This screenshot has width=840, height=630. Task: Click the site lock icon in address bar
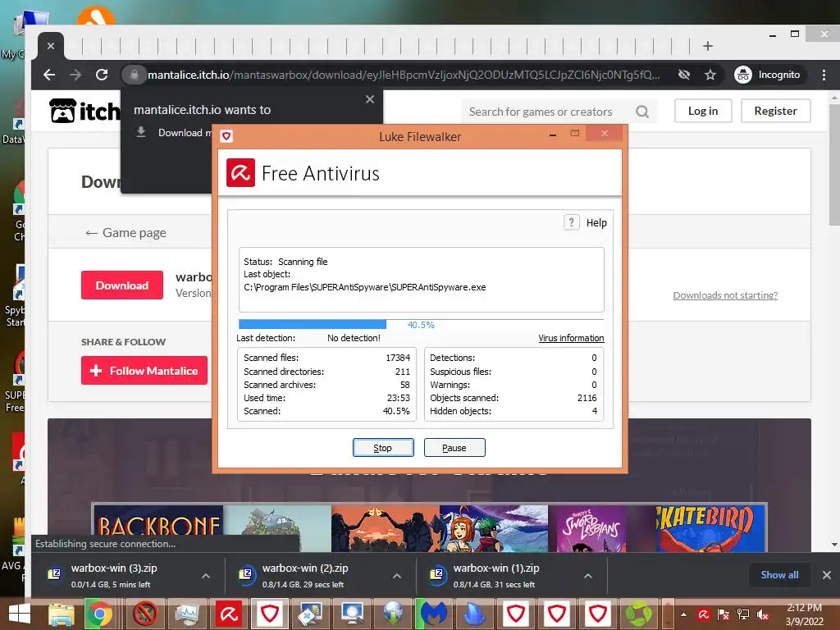(135, 75)
